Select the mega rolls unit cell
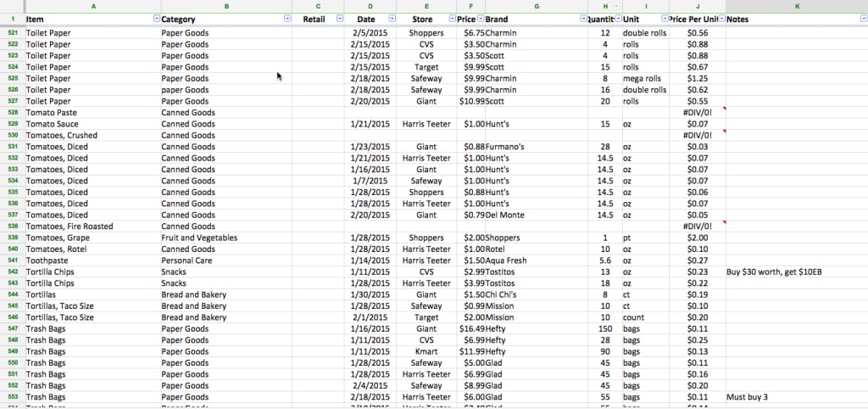The width and height of the screenshot is (868, 409). [x=646, y=78]
